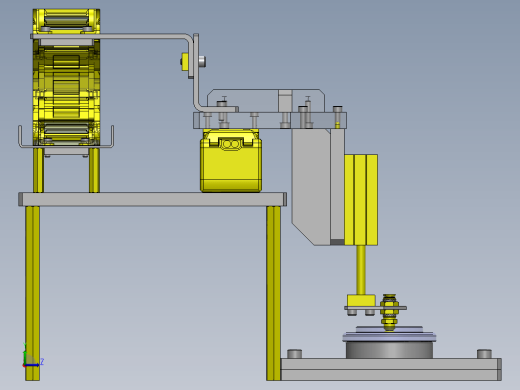Viewport: 520px width, 390px height.
Task: Pick the silver screw head on vertical bracket
Action: pyautogui.click(x=202, y=61)
